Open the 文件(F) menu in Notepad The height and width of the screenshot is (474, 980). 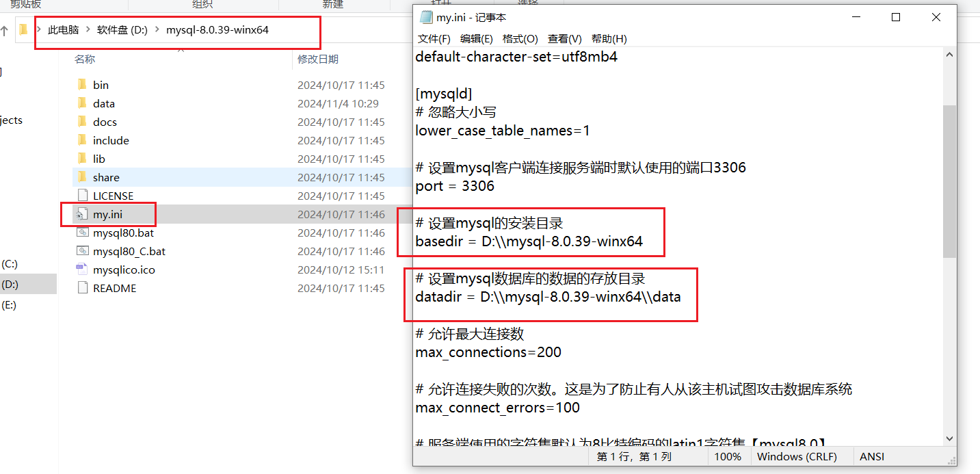(x=434, y=39)
